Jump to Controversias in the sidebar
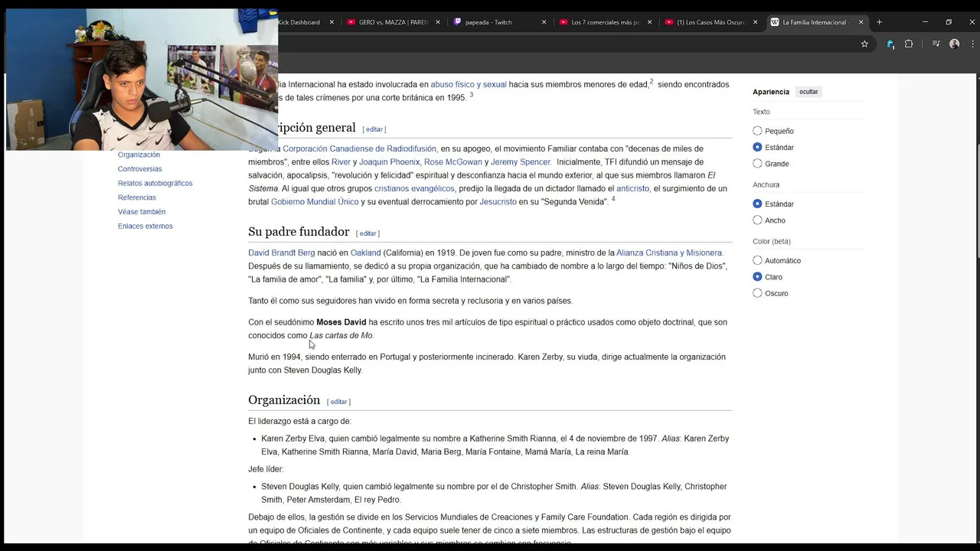Viewport: 980px width, 551px height. point(140,169)
